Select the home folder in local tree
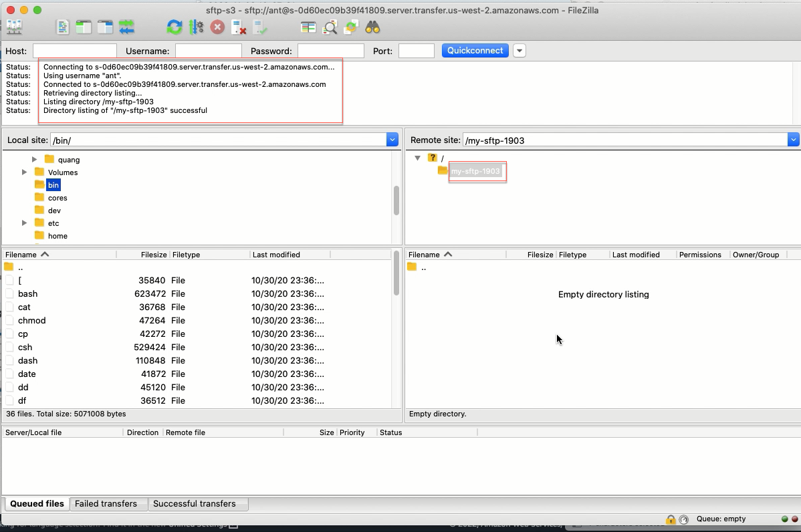801x532 pixels. 58,236
